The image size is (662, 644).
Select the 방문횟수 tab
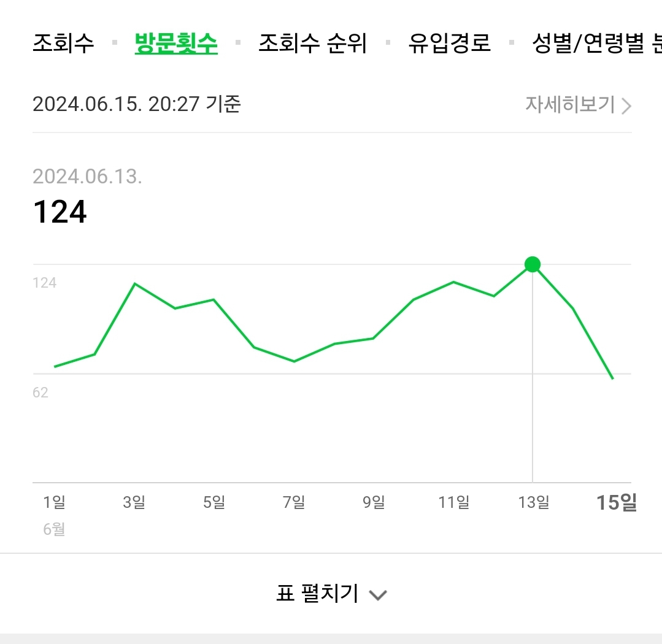point(176,43)
